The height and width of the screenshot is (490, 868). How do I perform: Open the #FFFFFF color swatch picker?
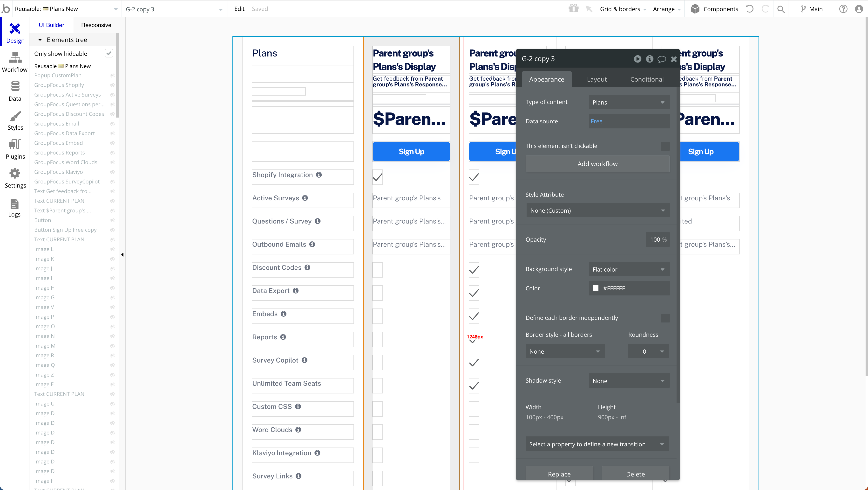(596, 288)
